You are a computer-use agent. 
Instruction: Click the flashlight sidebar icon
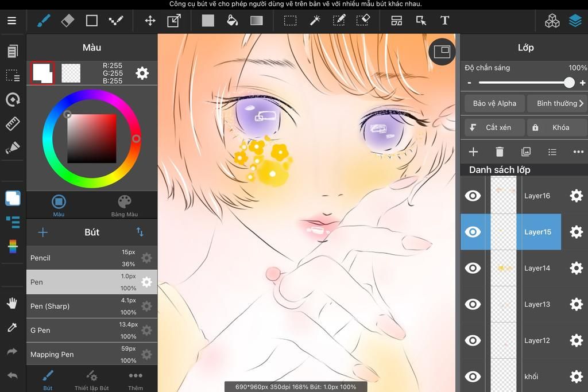(13, 148)
